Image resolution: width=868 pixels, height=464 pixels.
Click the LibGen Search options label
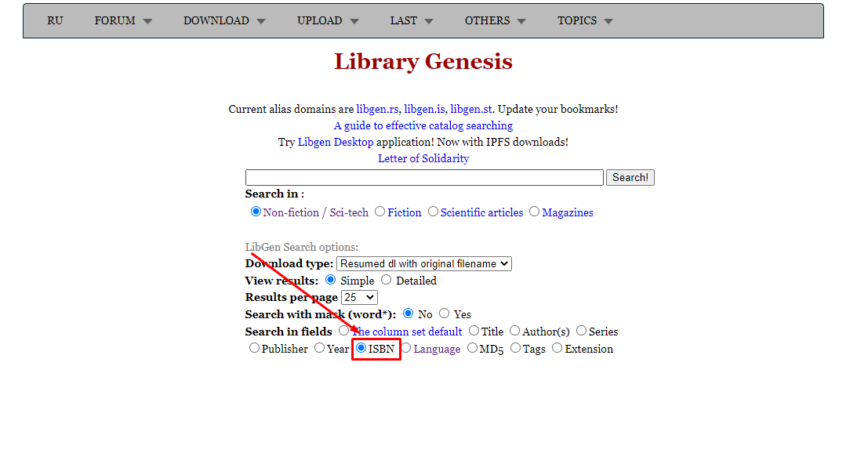pos(302,247)
